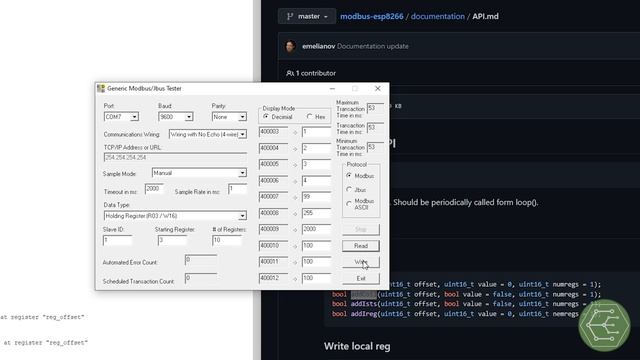The width and height of the screenshot is (640, 360).
Task: Click the Starting Register input field
Action: (x=172, y=240)
